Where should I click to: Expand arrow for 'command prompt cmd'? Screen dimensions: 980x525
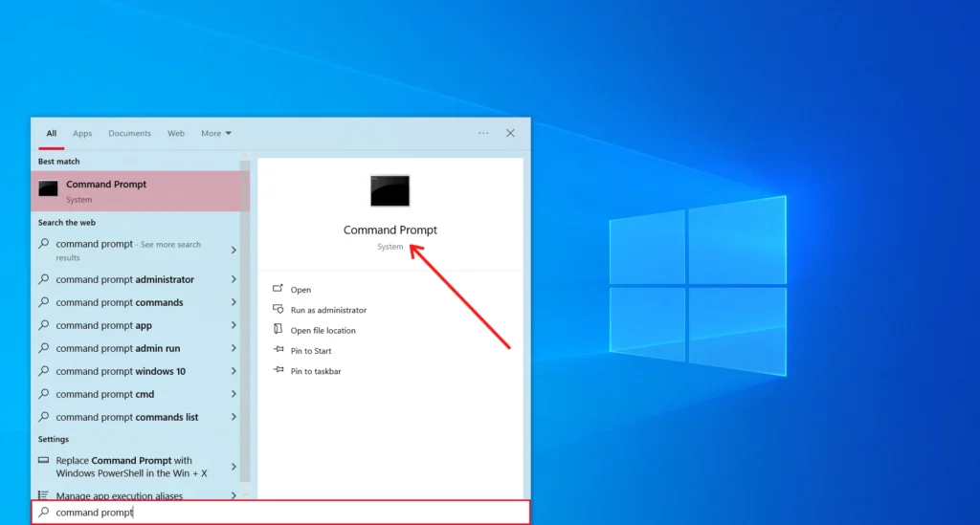[x=234, y=395]
